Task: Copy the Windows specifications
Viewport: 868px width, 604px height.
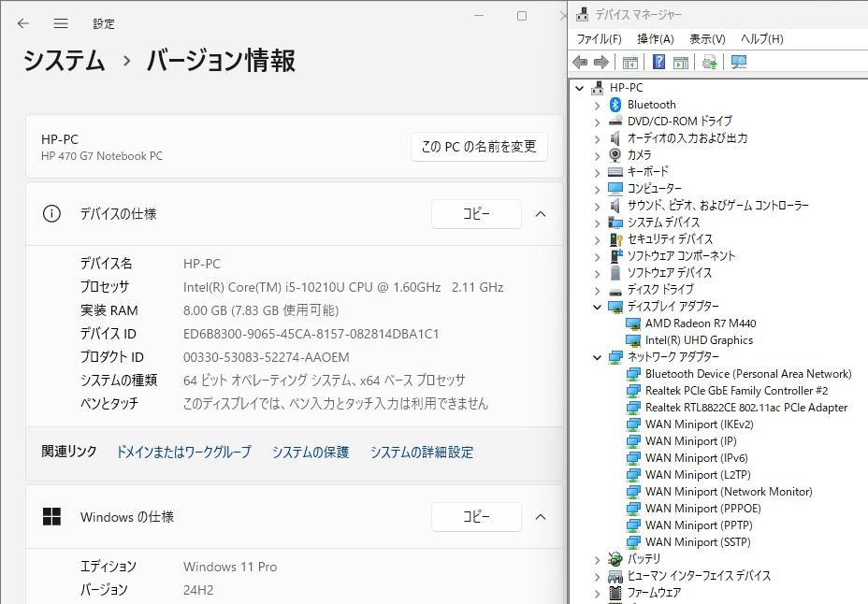Action: [476, 517]
